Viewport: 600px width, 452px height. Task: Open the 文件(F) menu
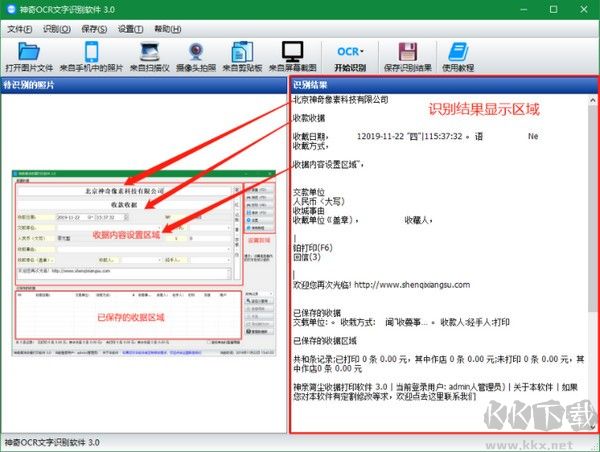click(20, 28)
